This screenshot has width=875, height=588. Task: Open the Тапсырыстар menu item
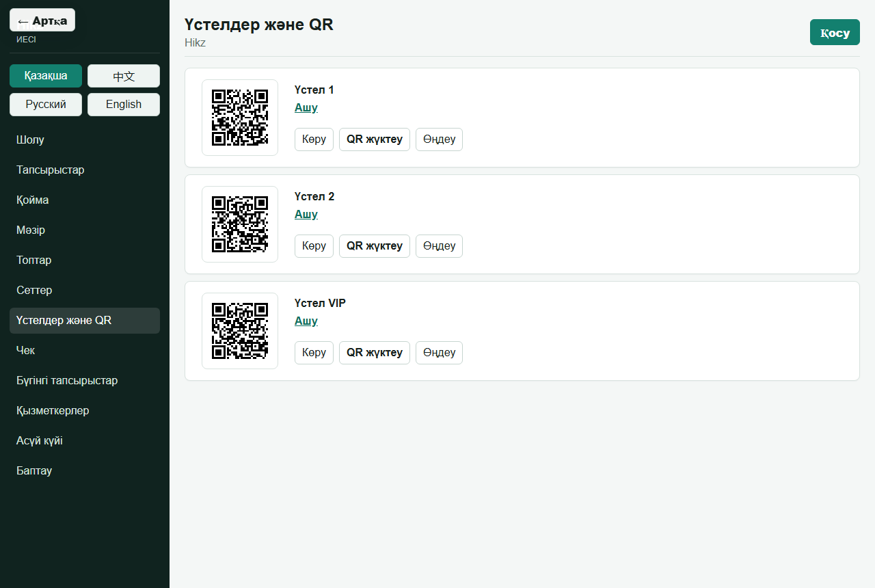pos(85,170)
